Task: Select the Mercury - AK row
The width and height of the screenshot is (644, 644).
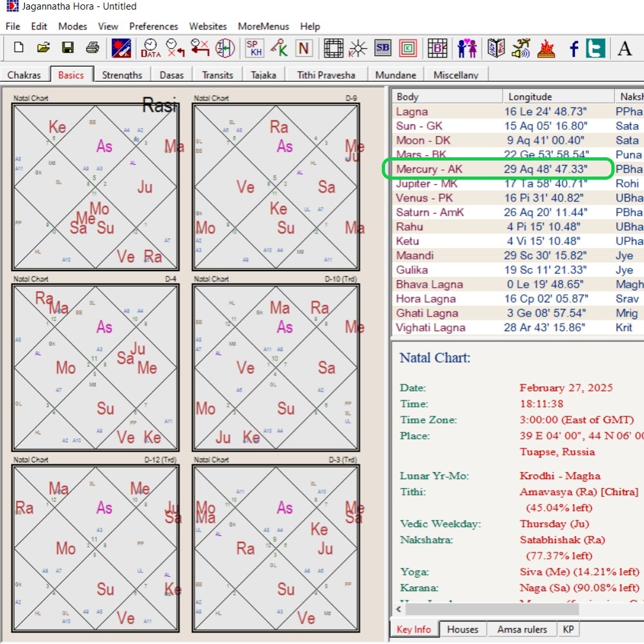Action: [517, 169]
